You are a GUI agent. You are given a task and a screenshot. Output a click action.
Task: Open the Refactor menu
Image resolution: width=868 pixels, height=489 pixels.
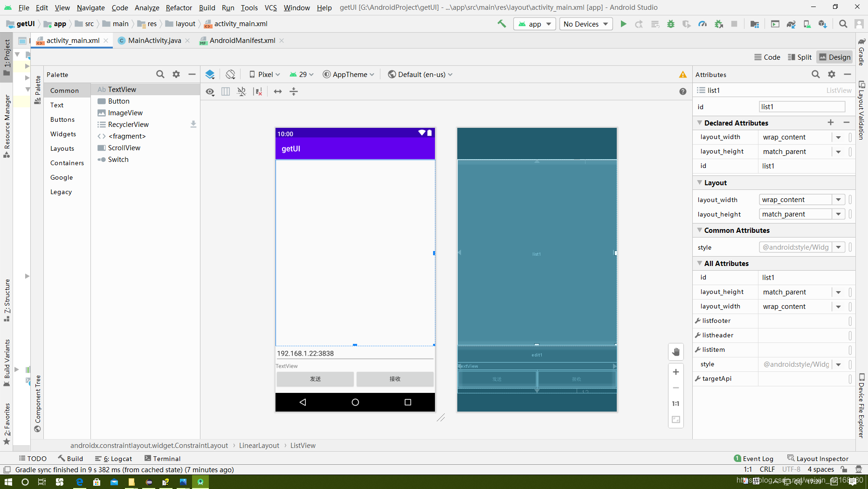[179, 7]
